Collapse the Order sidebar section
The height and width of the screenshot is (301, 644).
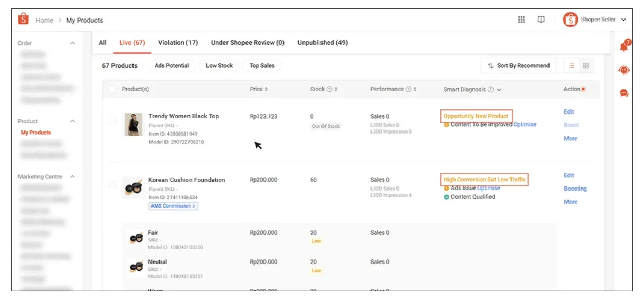(72, 43)
